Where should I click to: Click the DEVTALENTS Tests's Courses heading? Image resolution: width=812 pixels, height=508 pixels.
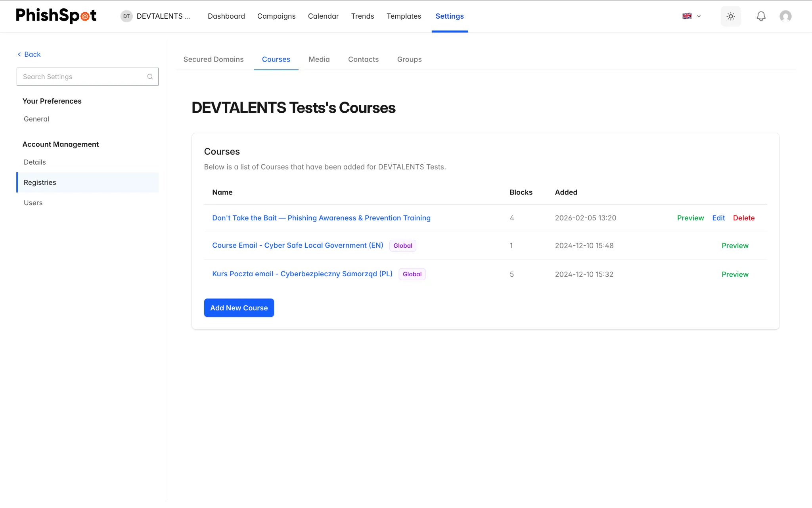pos(293,108)
